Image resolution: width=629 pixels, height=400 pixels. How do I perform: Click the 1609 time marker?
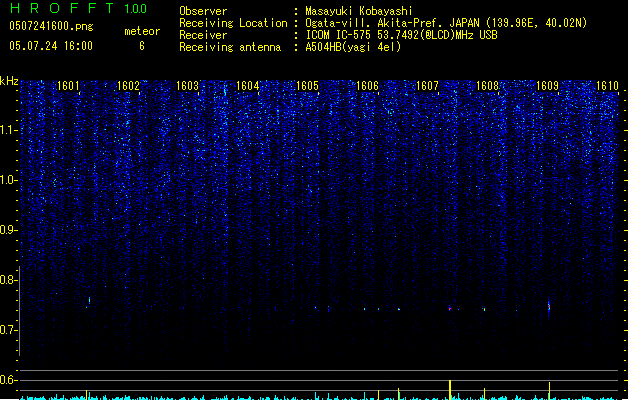click(547, 86)
